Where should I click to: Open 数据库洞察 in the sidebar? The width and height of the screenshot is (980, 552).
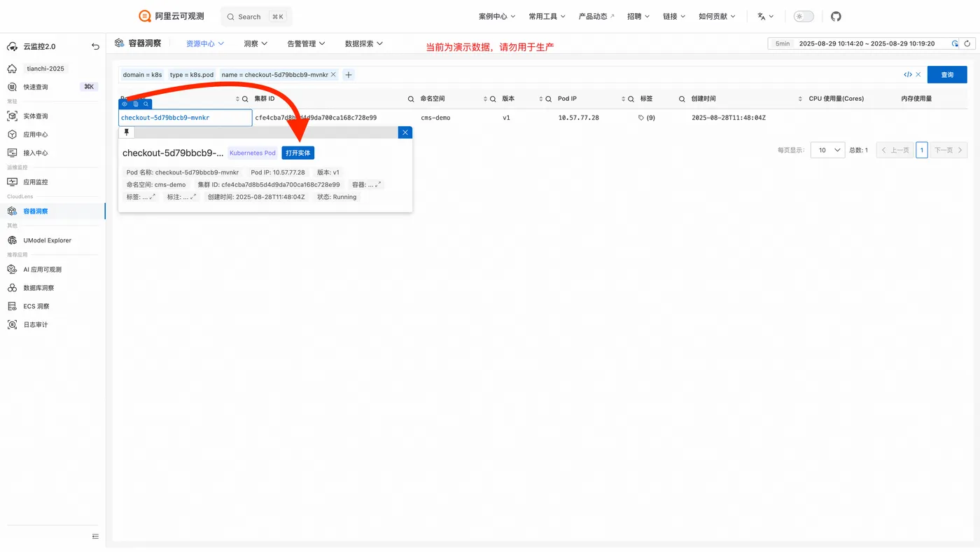tap(38, 288)
